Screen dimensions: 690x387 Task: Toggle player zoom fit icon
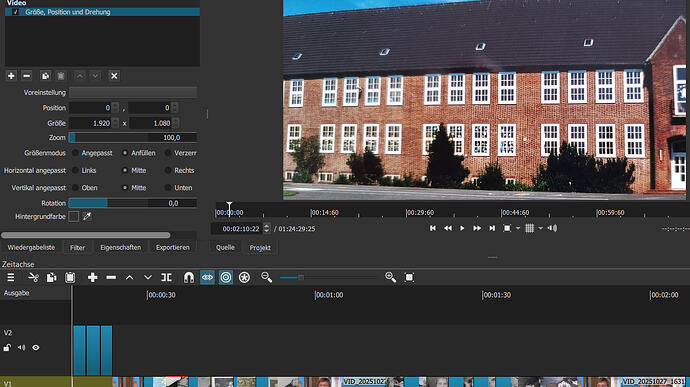[x=507, y=228]
